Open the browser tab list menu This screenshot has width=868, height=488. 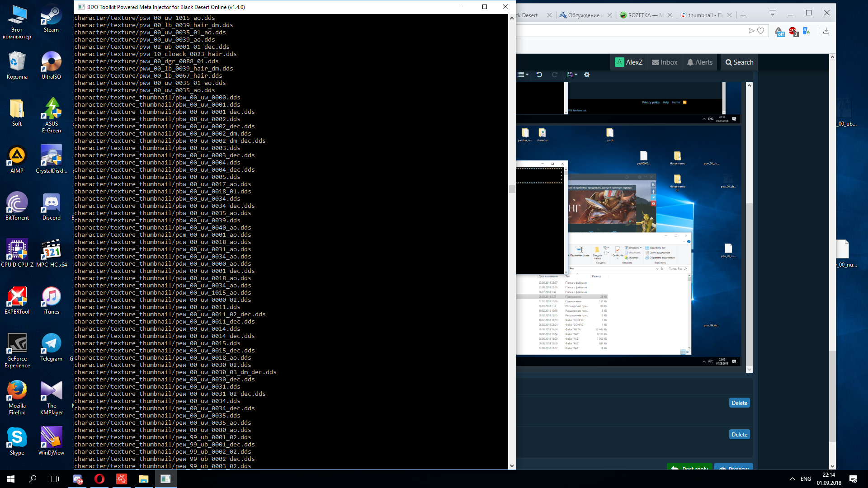coord(773,13)
